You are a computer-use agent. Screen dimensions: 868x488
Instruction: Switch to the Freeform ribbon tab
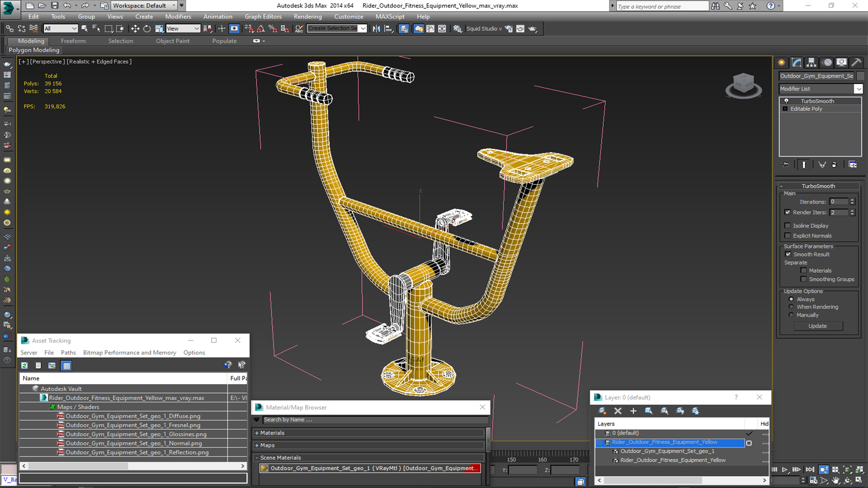point(73,41)
